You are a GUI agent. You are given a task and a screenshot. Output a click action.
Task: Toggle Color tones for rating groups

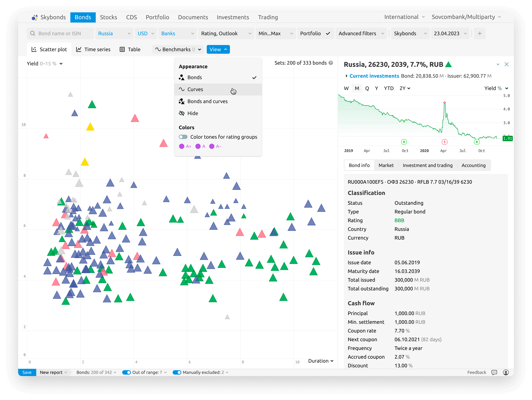tap(183, 137)
